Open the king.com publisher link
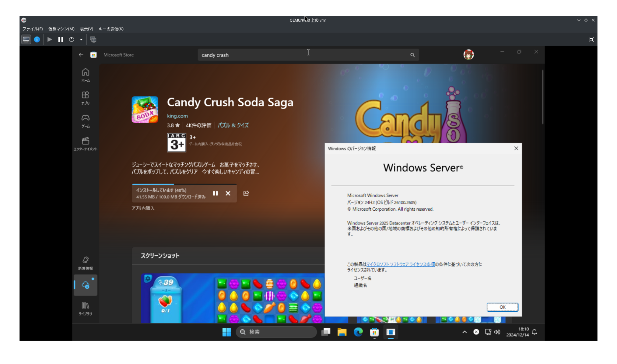Screen dimensions: 617x364 click(x=177, y=116)
